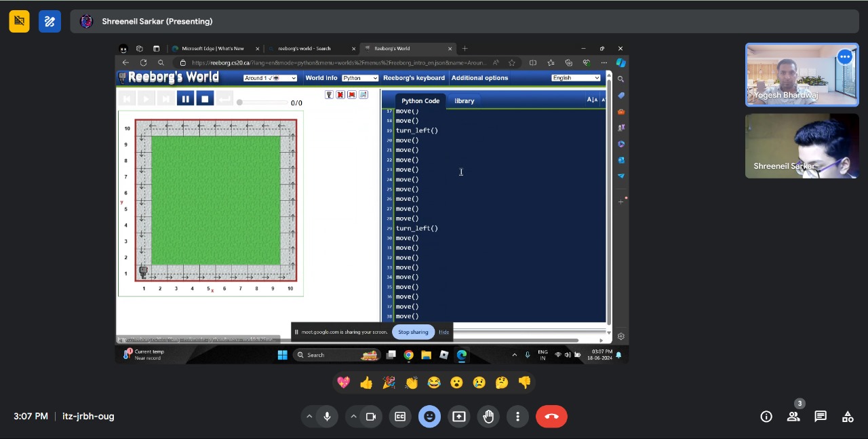
Task: Toggle Edge split screen icon
Action: pyautogui.click(x=532, y=63)
